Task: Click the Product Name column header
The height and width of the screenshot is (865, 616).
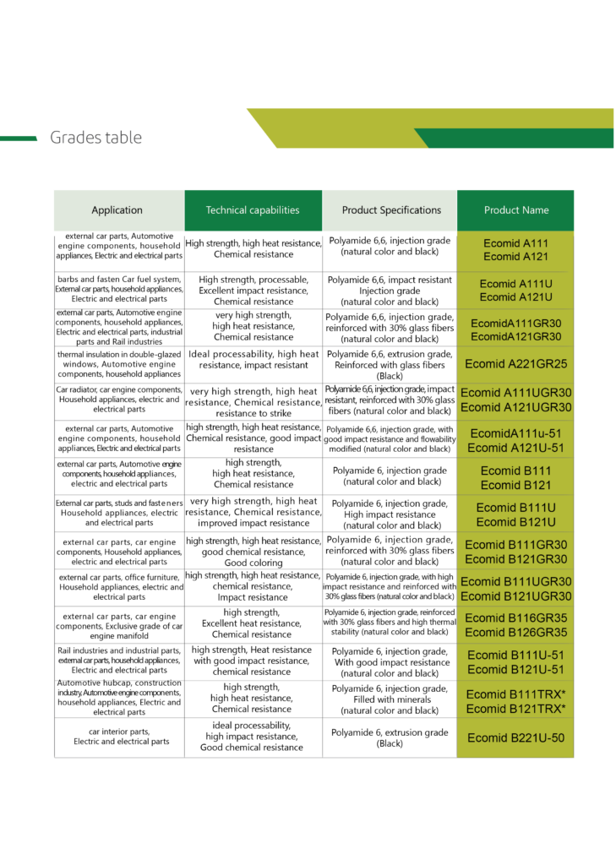Action: pos(515,210)
